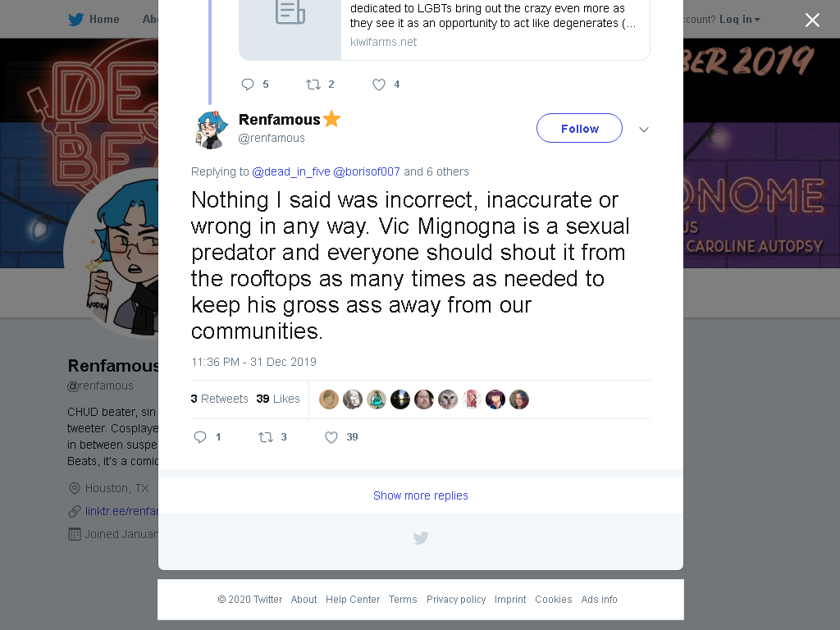The height and width of the screenshot is (630, 840).
Task: Click the reply icon with 5 replies
Action: 248,84
